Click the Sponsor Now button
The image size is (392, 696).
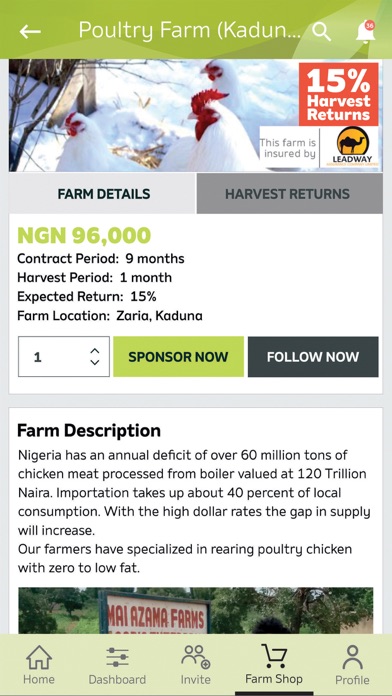tap(178, 356)
